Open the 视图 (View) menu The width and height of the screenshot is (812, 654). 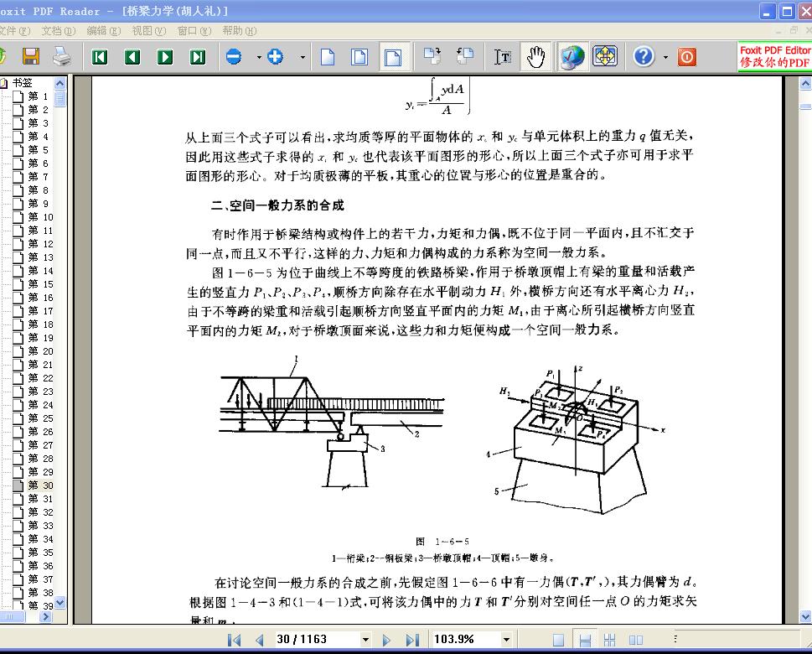[148, 31]
